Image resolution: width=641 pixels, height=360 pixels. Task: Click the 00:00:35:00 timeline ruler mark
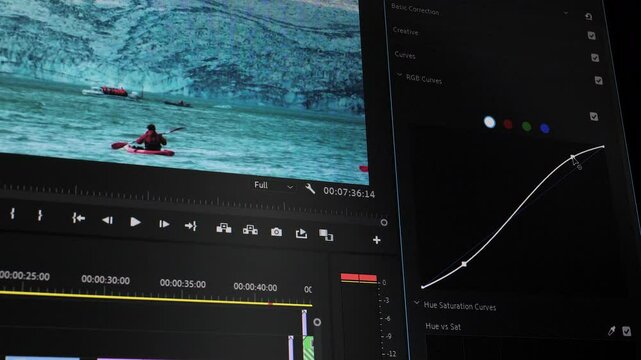click(x=183, y=284)
